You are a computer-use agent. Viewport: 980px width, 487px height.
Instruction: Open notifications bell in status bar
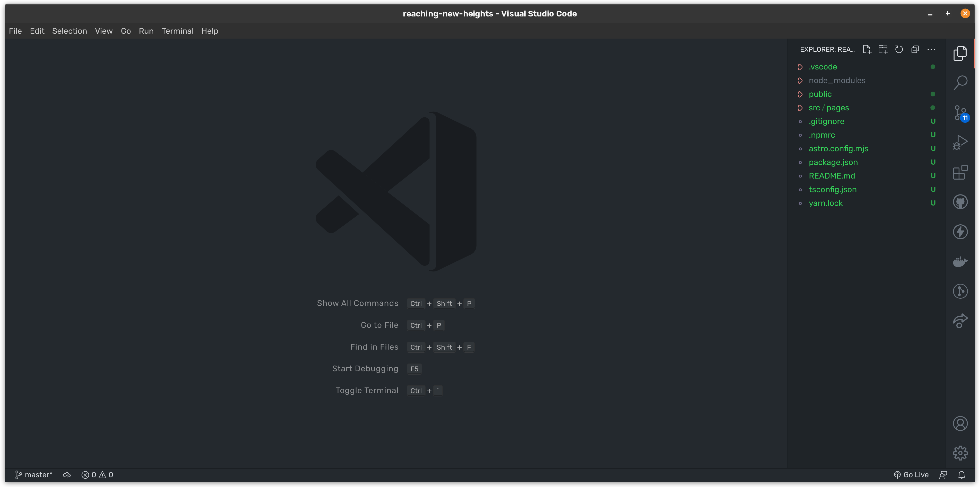(x=961, y=475)
